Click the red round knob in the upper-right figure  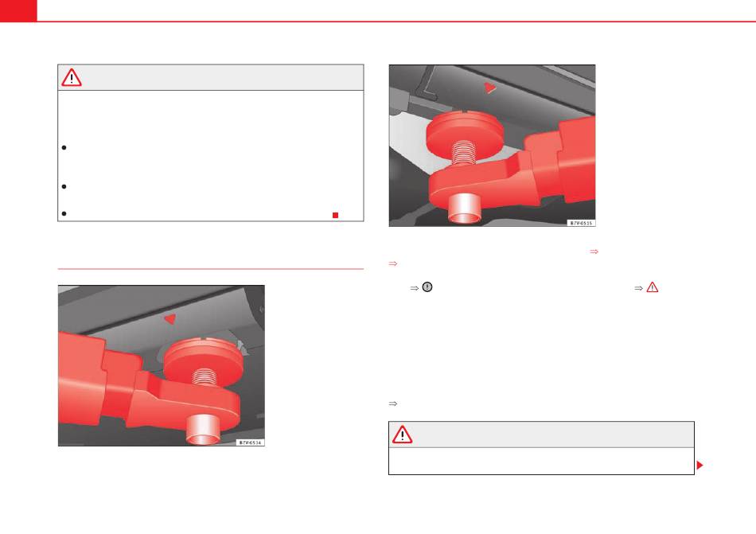pos(466,130)
